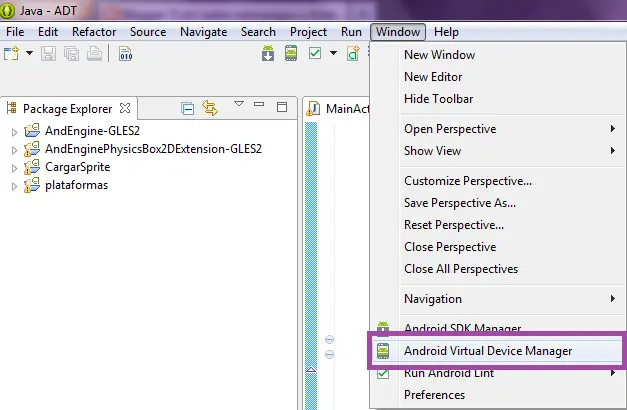The width and height of the screenshot is (627, 410).
Task: Select the plataformas project
Action: [x=76, y=185]
